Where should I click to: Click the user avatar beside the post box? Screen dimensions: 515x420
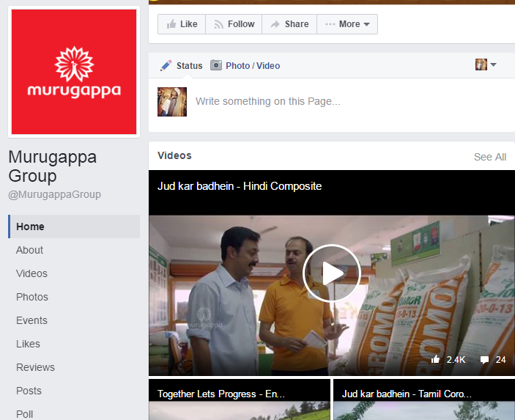click(x=172, y=102)
